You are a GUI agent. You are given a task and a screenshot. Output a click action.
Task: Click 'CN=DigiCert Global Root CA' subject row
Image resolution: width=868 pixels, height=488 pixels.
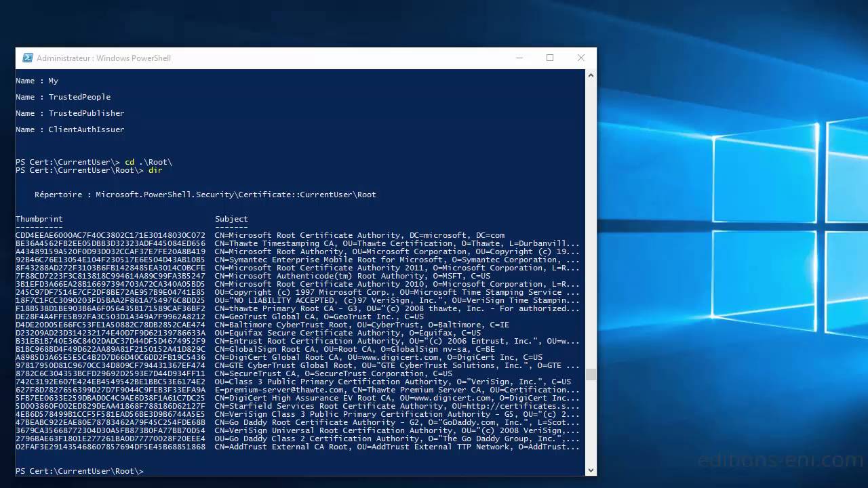(379, 357)
